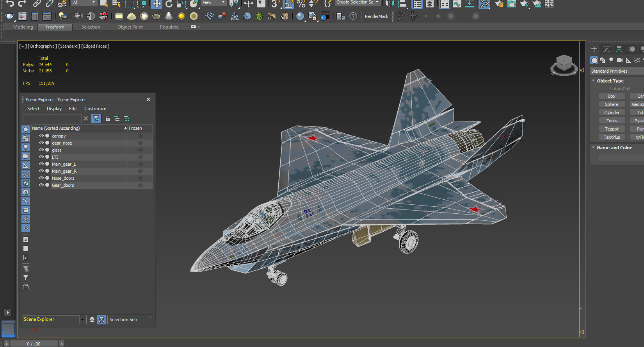Screen dimensions: 644x347
Task: Create a Teapot primitive button
Action: pos(612,129)
